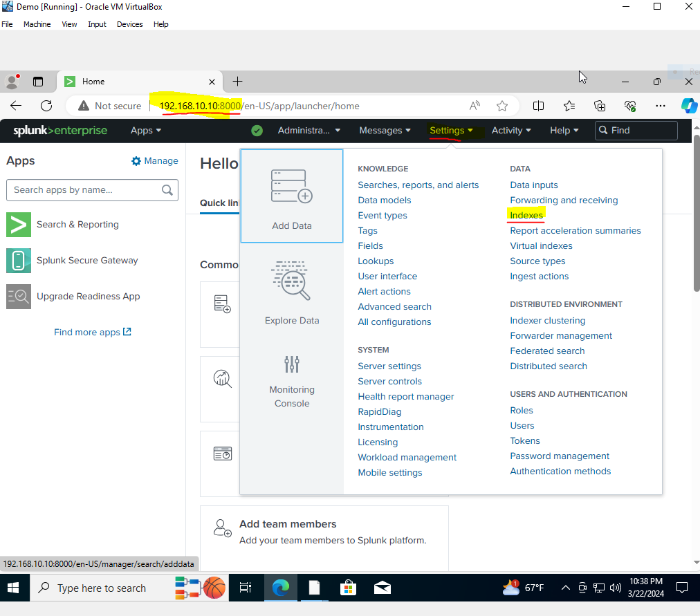Open the Edge tab actions menu icon
Image resolution: width=700 pixels, height=616 pixels.
(x=39, y=82)
